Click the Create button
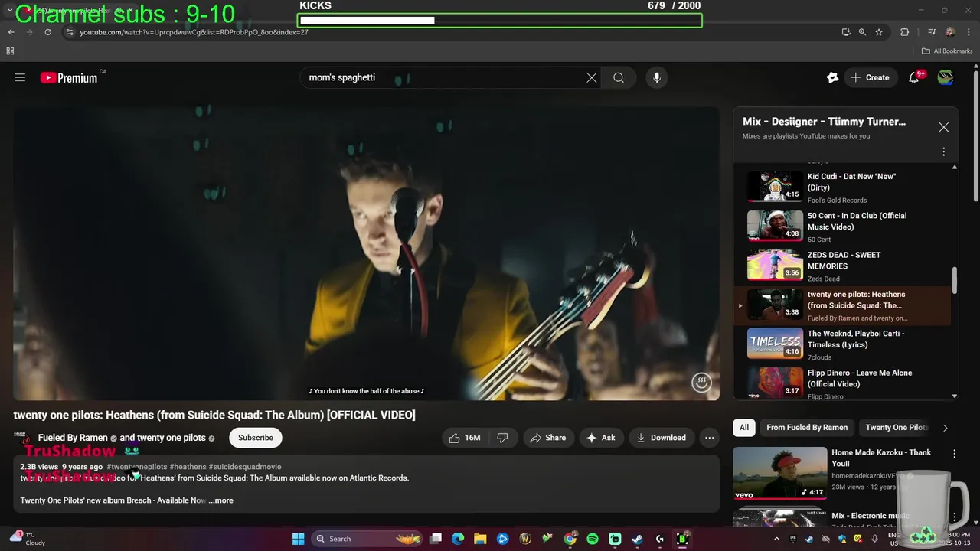The width and height of the screenshot is (980, 551). pos(870,77)
